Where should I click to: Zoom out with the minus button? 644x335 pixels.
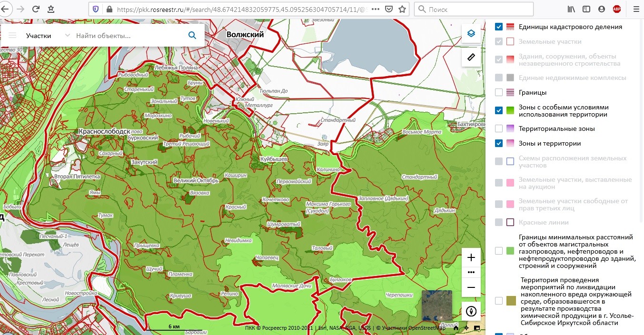[x=471, y=287]
